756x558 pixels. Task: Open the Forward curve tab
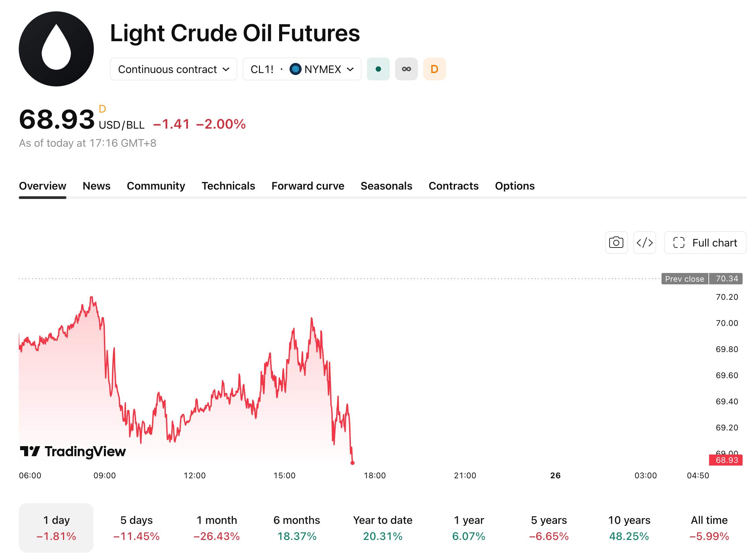click(308, 186)
